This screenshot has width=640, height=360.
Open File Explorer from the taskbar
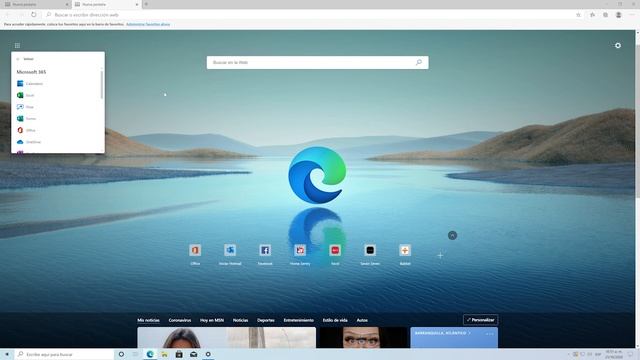click(x=164, y=354)
